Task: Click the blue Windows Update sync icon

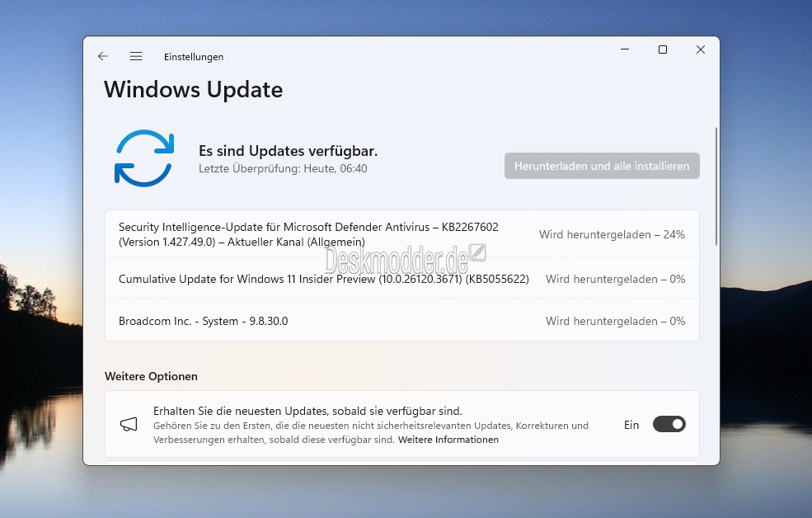Action: 144,158
